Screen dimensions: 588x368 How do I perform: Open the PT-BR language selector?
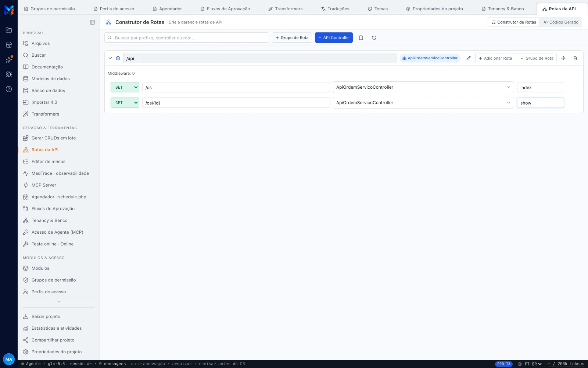pos(533,364)
